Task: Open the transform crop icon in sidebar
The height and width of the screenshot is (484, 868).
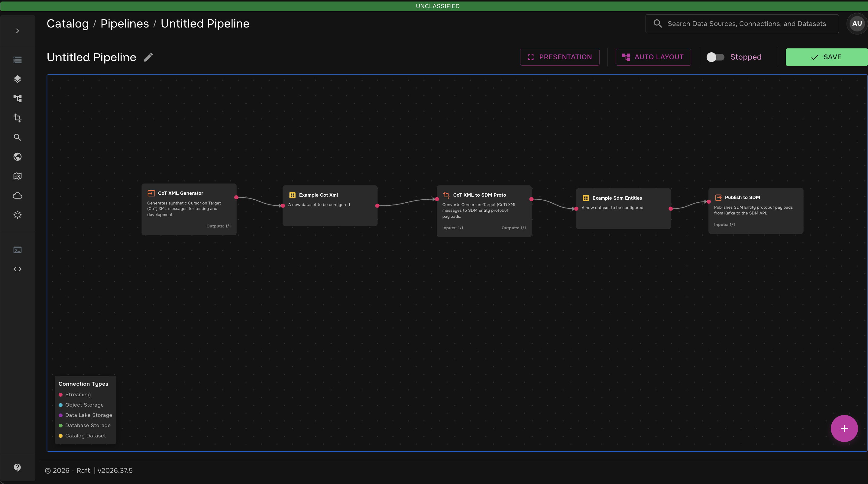Action: pos(18,118)
